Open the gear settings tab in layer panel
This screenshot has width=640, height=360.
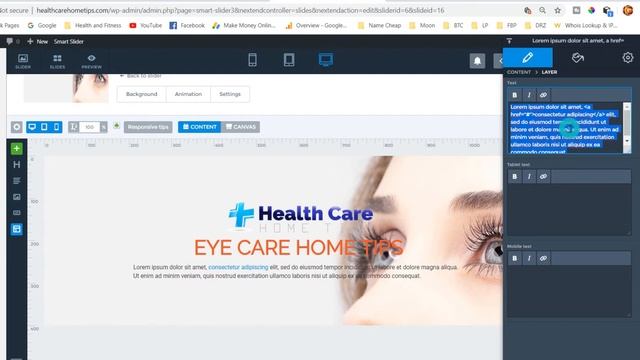click(x=628, y=58)
